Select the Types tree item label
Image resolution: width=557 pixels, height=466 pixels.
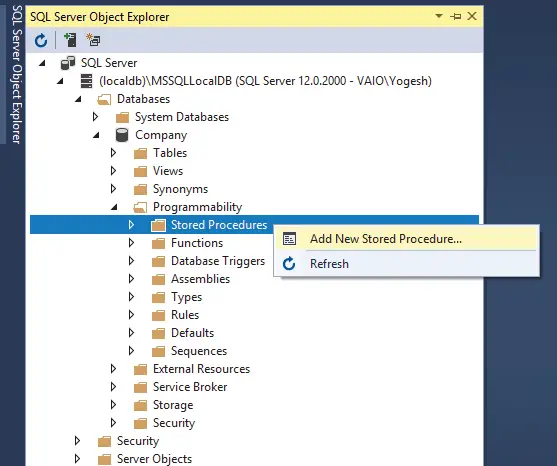tap(186, 297)
